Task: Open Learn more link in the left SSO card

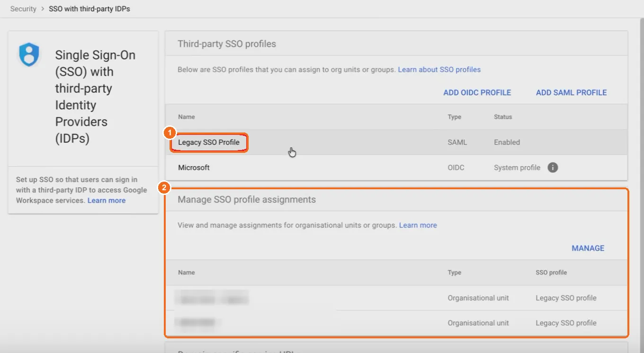Action: 107,201
